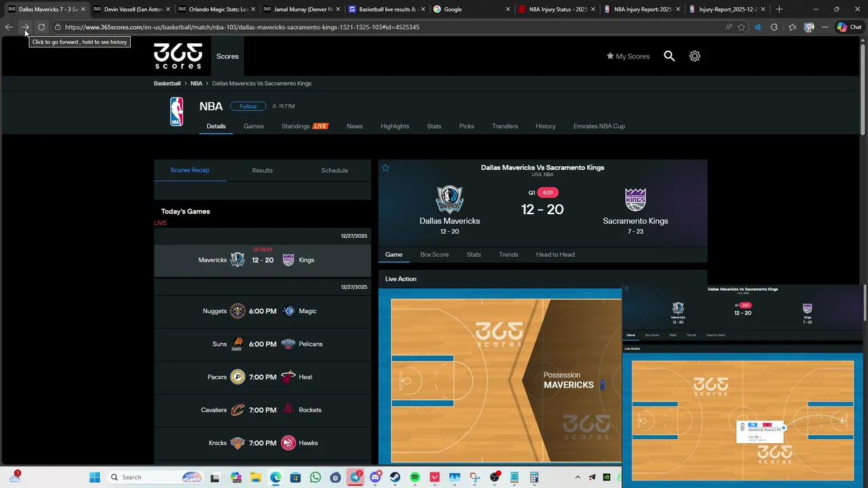868x488 pixels.
Task: Follow the NBA league
Action: click(x=248, y=106)
